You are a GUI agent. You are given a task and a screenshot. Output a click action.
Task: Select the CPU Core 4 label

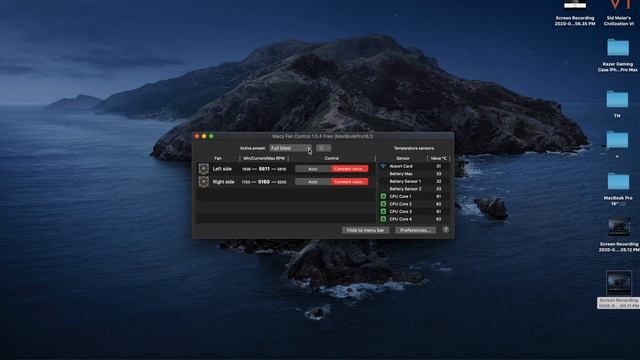point(400,219)
